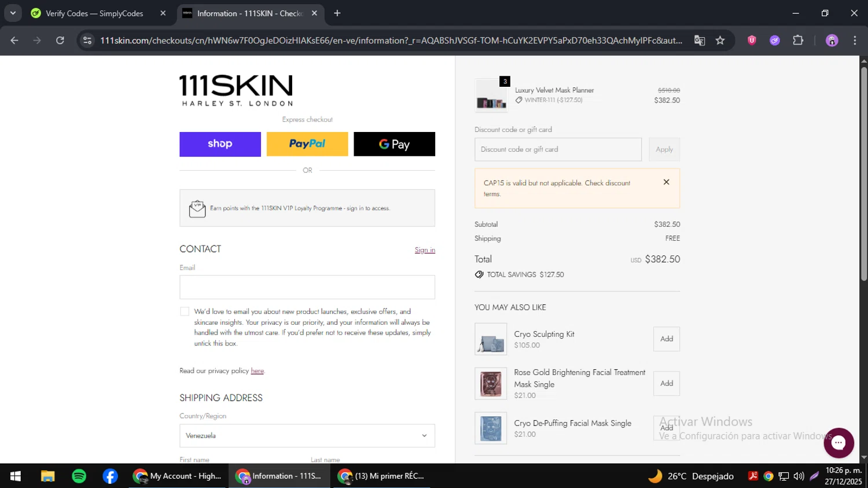Pay with PayPal button
Screen dimensions: 868x488
tap(307, 144)
